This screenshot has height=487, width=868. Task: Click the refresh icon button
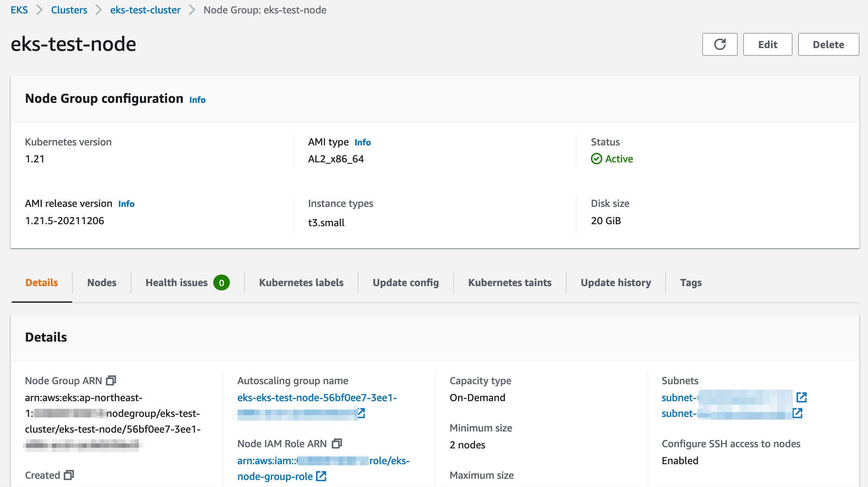pyautogui.click(x=720, y=45)
